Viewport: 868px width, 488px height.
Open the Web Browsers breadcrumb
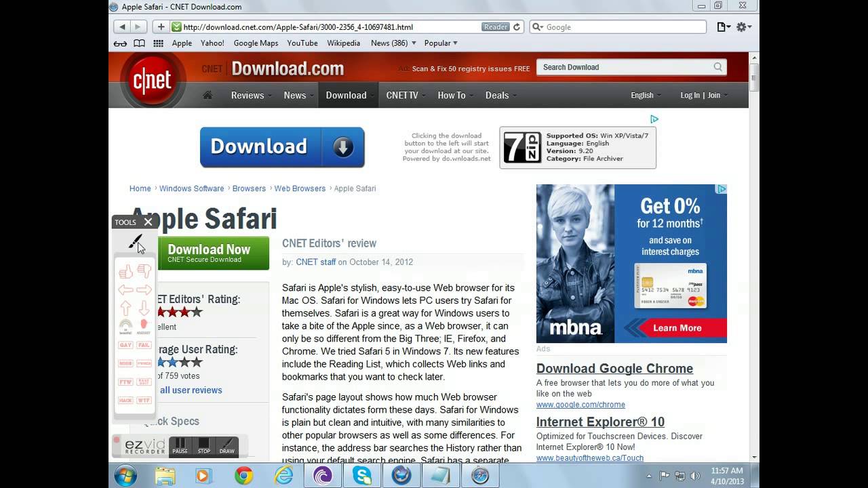point(300,188)
